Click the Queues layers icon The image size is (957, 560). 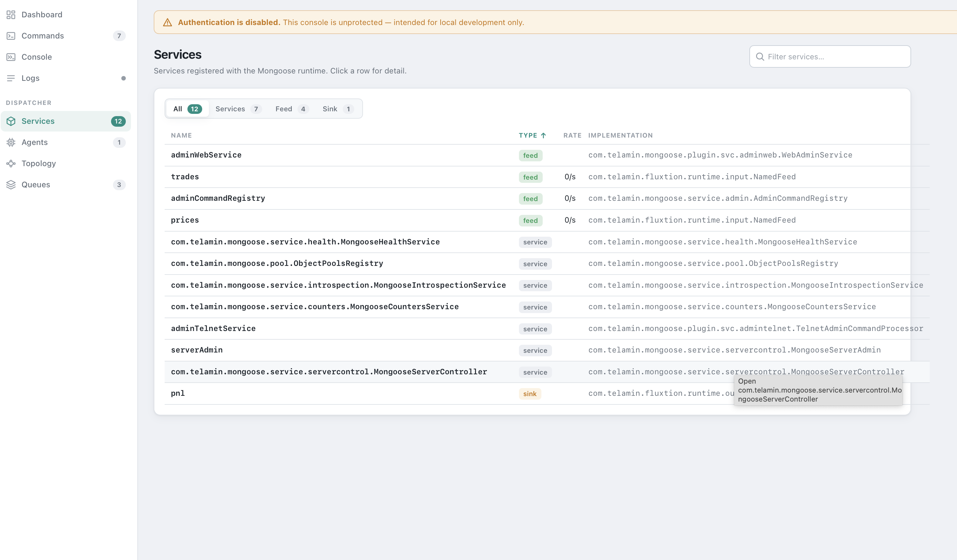(11, 185)
